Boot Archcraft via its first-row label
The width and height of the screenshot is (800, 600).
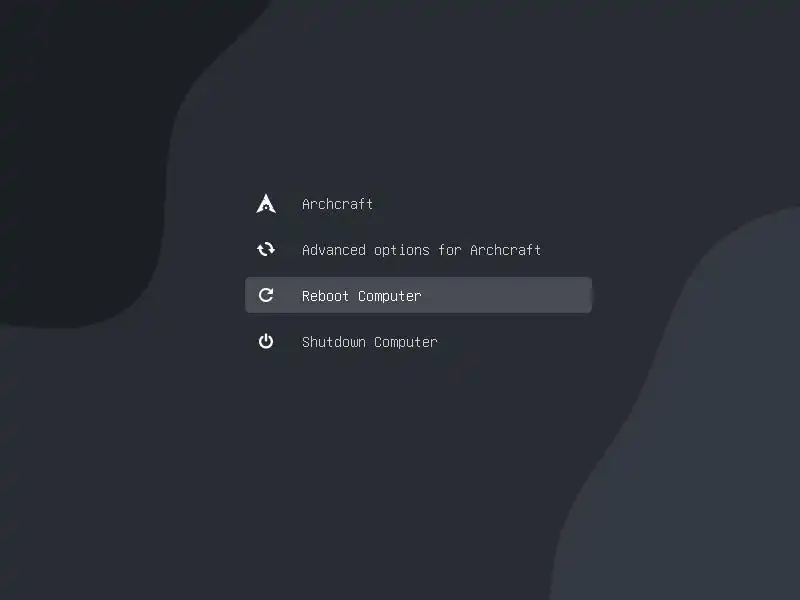coord(337,204)
